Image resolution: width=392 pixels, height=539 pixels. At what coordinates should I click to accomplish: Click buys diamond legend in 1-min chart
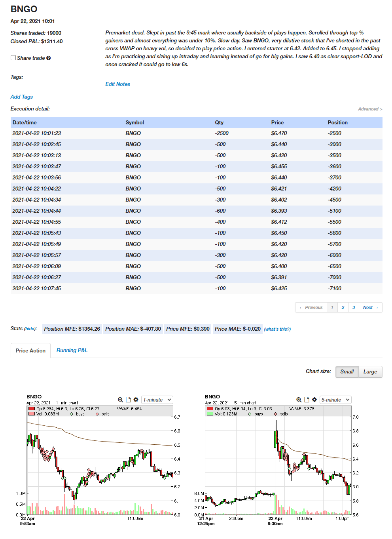pyautogui.click(x=72, y=414)
